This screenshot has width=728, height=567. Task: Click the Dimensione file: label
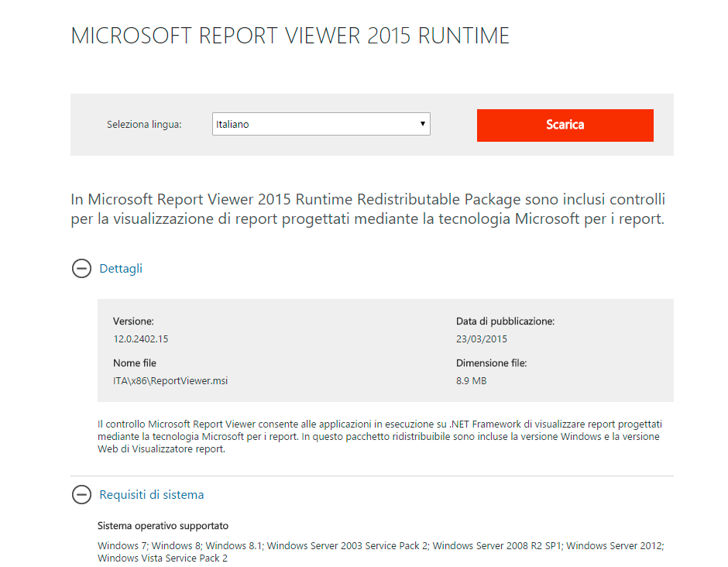coord(491,363)
